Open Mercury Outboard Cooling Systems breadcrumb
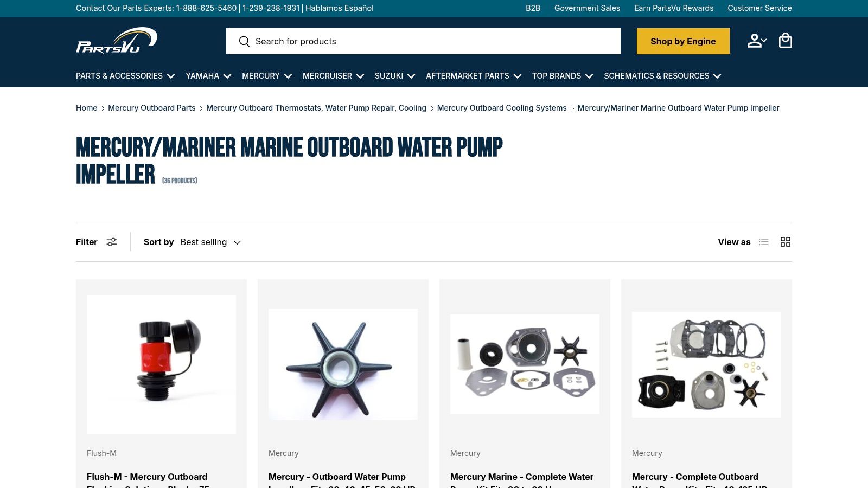 tap(502, 108)
